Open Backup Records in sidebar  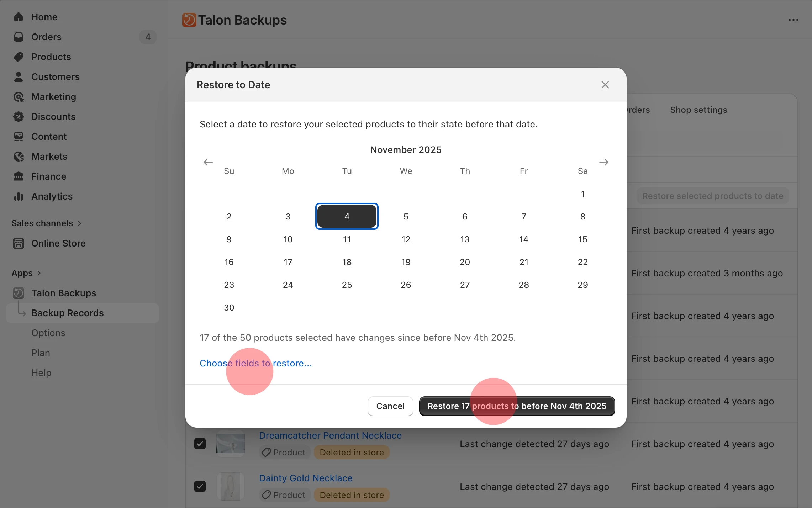pos(68,313)
